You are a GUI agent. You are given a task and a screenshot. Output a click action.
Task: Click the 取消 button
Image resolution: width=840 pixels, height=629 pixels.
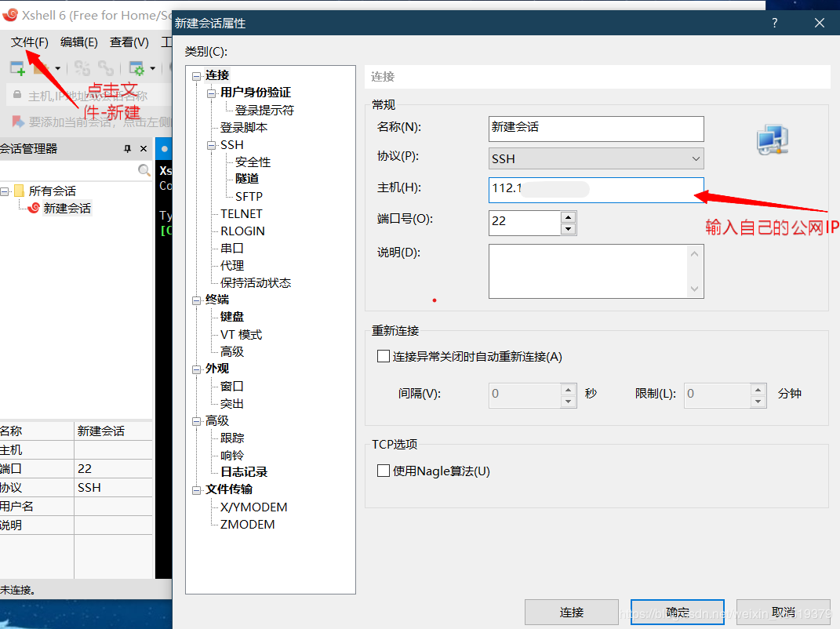tap(784, 612)
